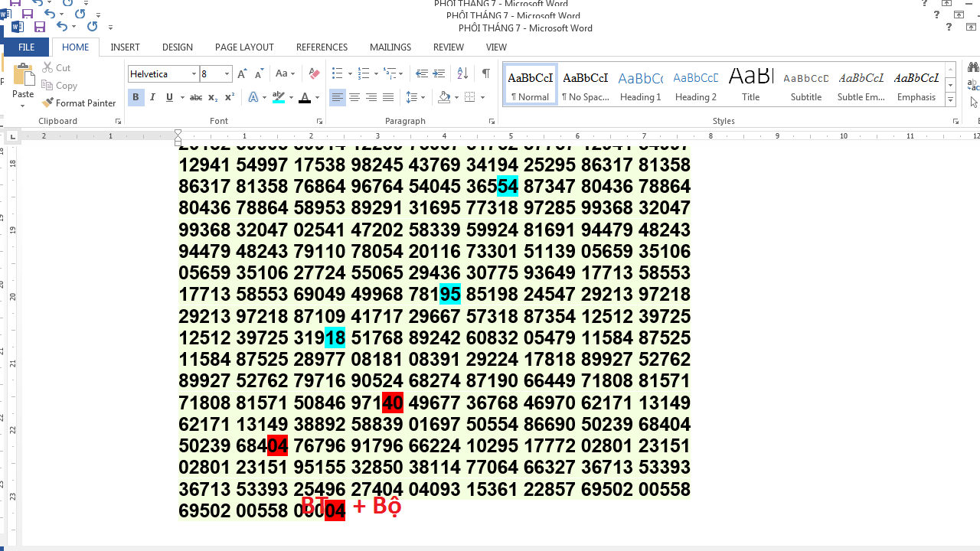The image size is (980, 551).
Task: Click inside the font name box
Action: (158, 74)
